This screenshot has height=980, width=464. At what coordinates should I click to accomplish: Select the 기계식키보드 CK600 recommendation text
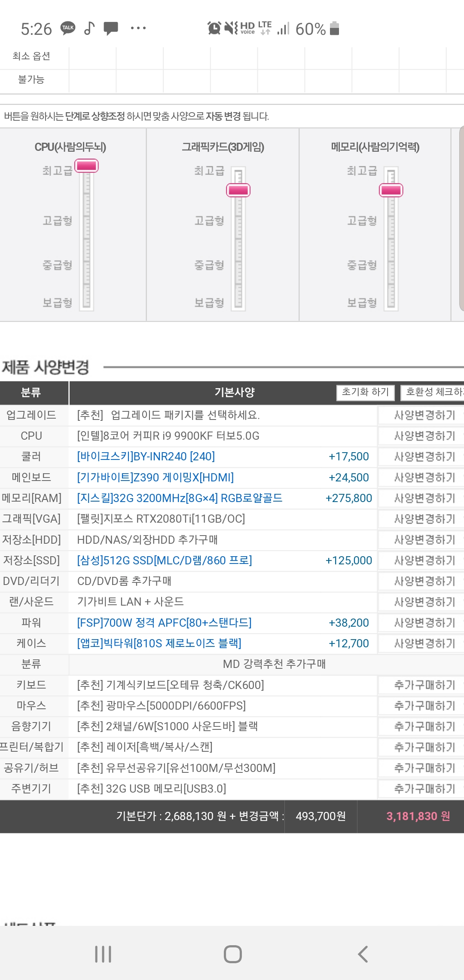tap(171, 685)
